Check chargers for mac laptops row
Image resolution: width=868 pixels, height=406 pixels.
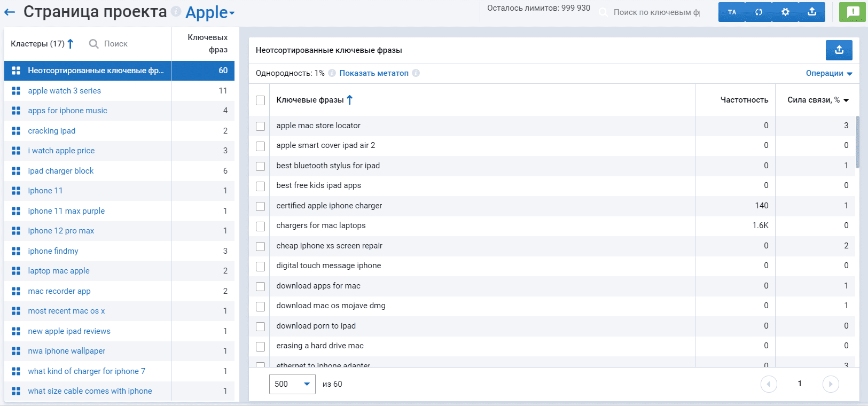(260, 226)
